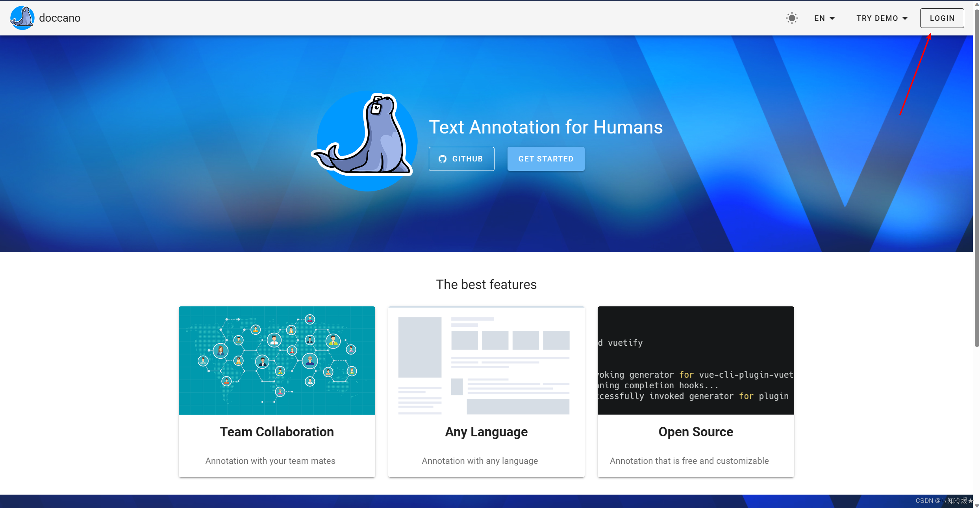Click the Team Collaboration heading
Image resolution: width=980 pixels, height=508 pixels.
click(x=277, y=432)
